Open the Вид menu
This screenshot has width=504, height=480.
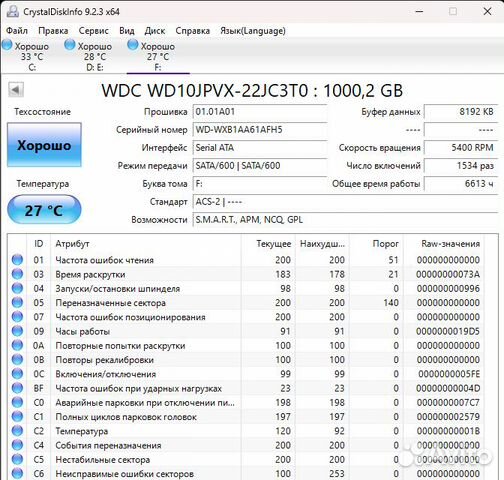127,31
